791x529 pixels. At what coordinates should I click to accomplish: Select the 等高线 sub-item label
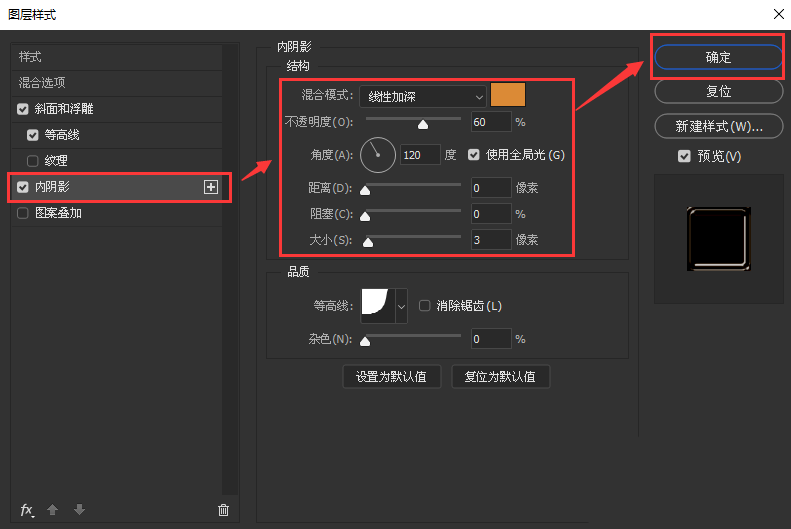[62, 135]
